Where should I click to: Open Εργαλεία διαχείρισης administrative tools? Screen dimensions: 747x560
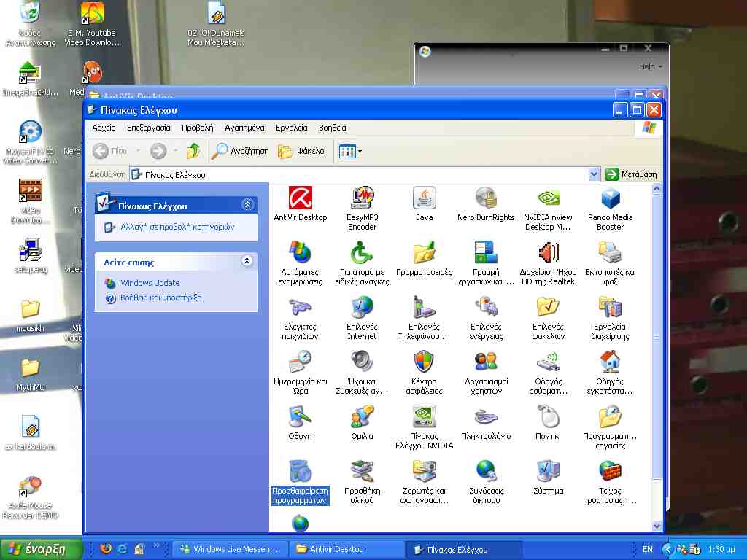(610, 318)
